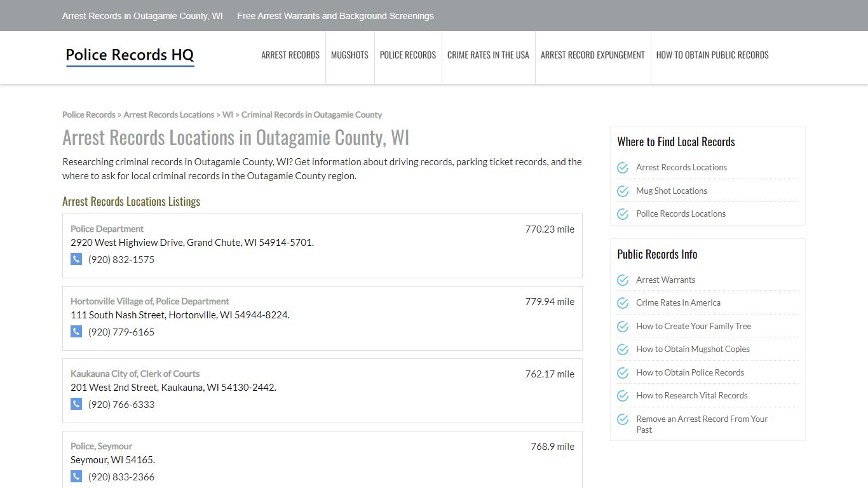Click address text Seymour, WI 54165
The width and height of the screenshot is (868, 488).
click(x=112, y=459)
